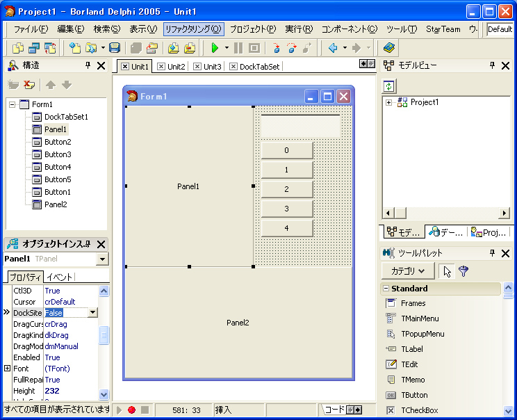Click move down arrow in 構造 panel

point(67,85)
